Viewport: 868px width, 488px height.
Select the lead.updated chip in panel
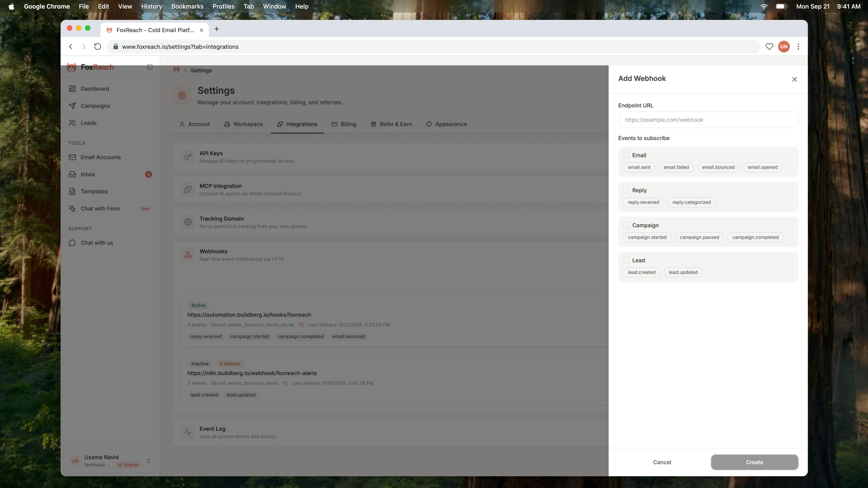683,272
